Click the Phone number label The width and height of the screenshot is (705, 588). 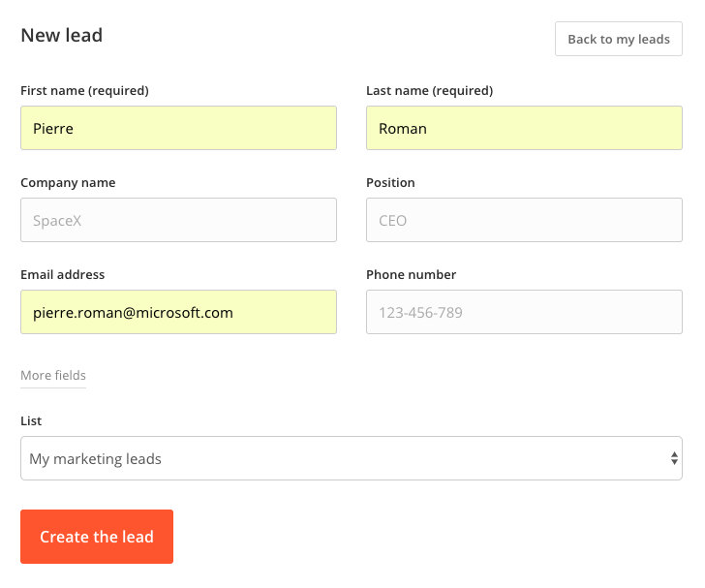click(x=411, y=274)
